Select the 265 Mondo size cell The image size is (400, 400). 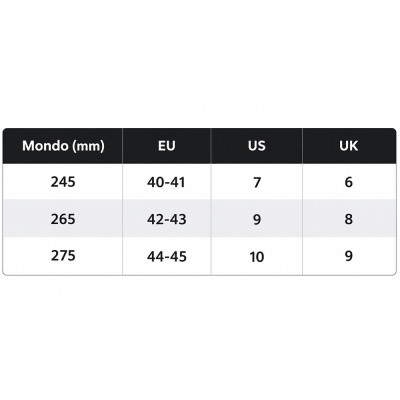(63, 219)
